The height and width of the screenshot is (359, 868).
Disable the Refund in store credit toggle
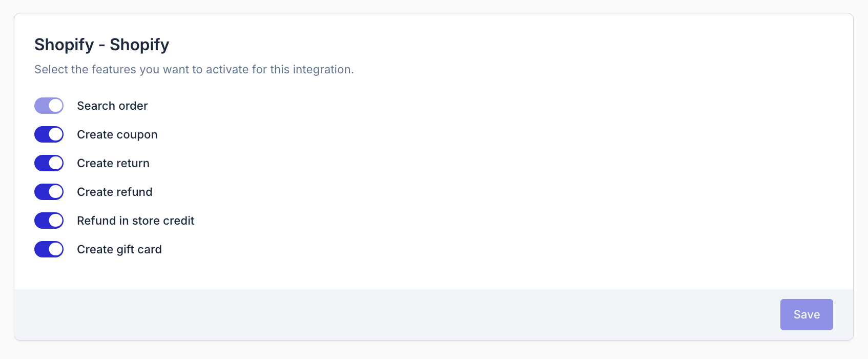[x=49, y=221]
